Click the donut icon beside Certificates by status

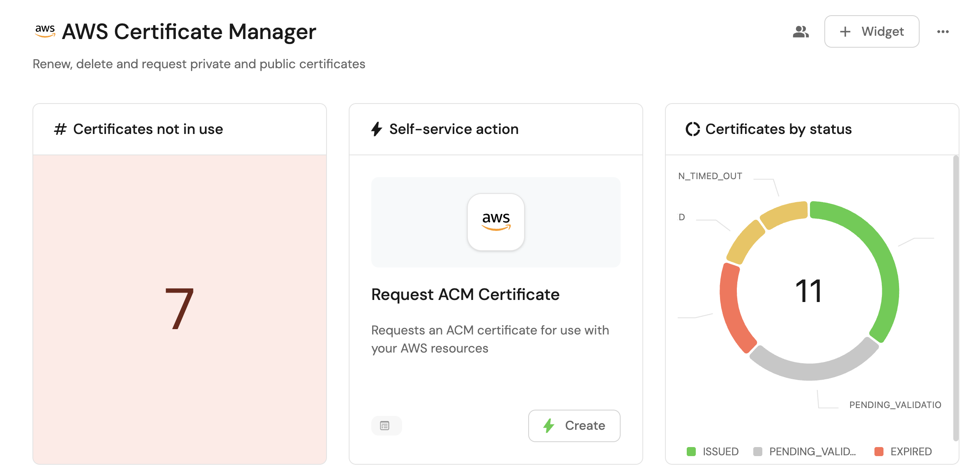692,129
